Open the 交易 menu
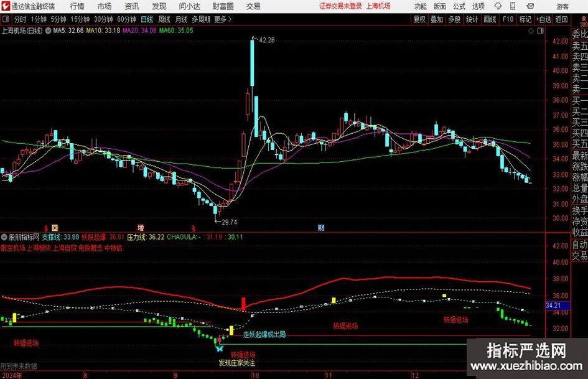Image resolution: width=588 pixels, height=379 pixels. 253,6
